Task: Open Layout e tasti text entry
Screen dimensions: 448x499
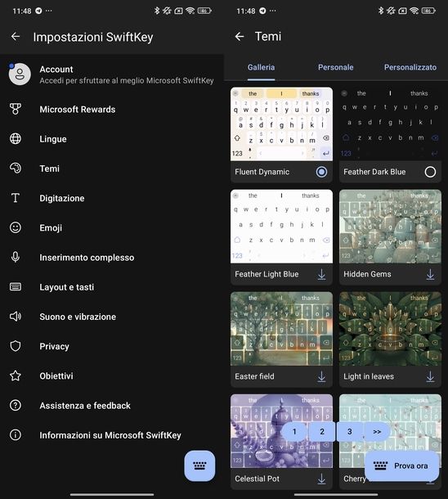Action: [67, 287]
